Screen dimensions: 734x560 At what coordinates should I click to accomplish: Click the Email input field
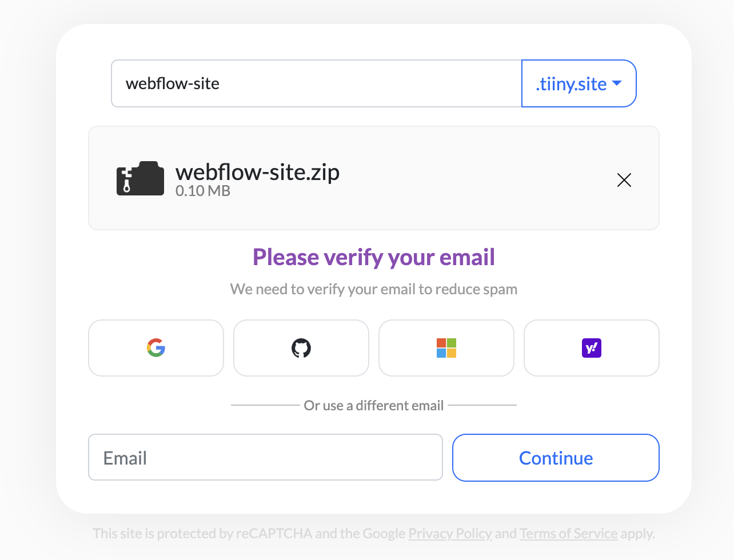265,457
